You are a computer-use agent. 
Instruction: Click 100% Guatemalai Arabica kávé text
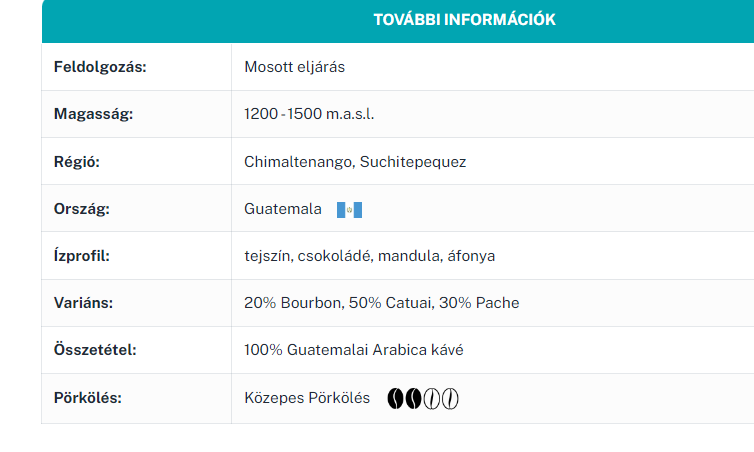click(353, 350)
